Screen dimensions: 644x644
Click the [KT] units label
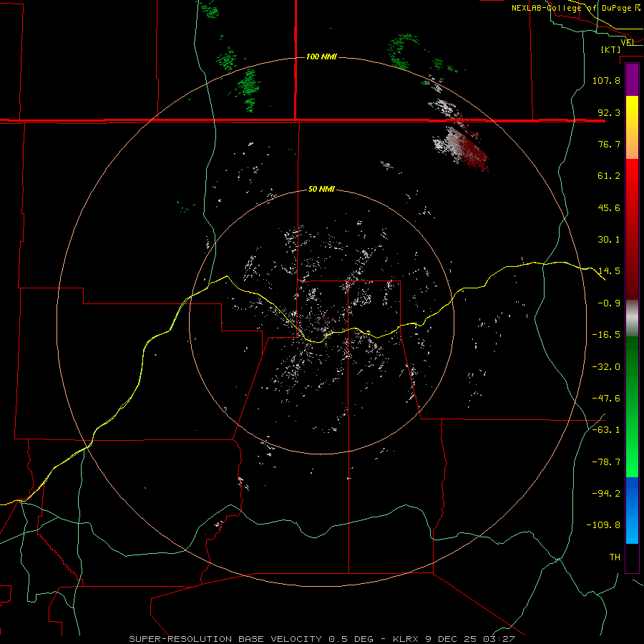[611, 49]
